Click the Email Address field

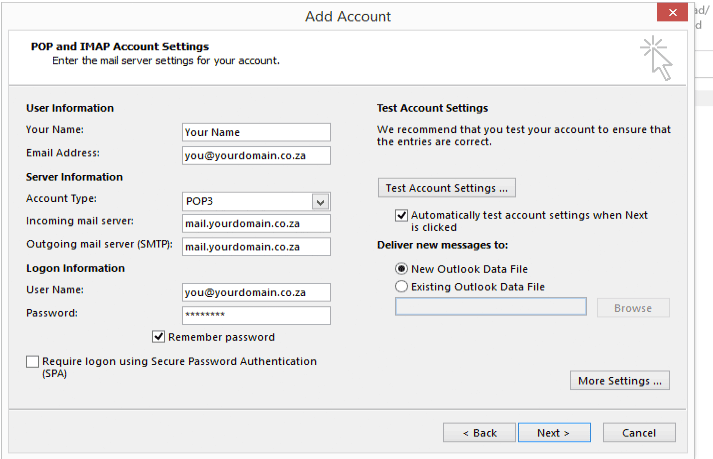pyautogui.click(x=256, y=156)
